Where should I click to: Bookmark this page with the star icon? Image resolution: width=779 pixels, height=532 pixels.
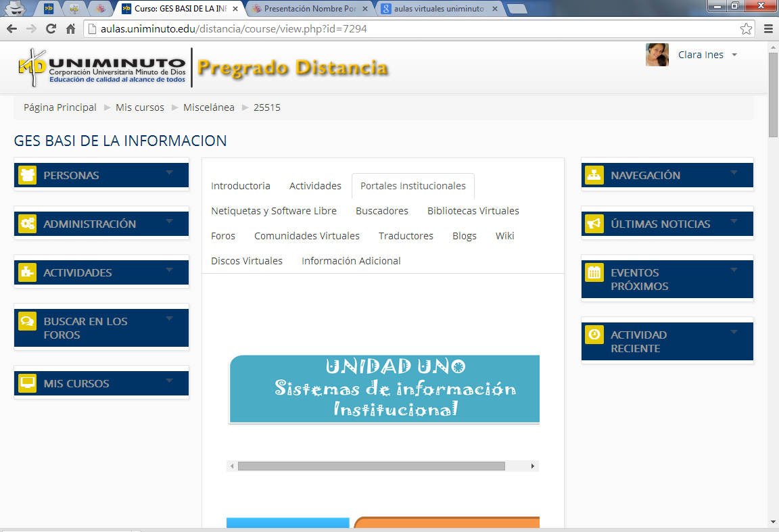tap(746, 29)
